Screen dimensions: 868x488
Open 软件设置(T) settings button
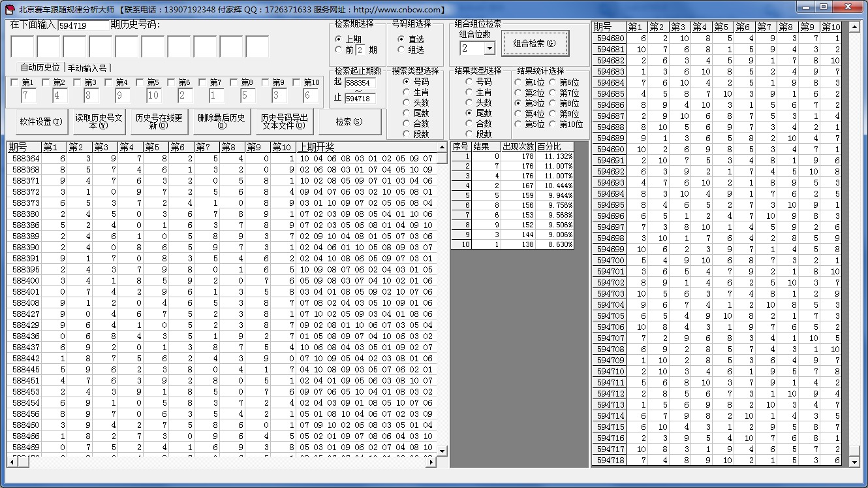(41, 122)
